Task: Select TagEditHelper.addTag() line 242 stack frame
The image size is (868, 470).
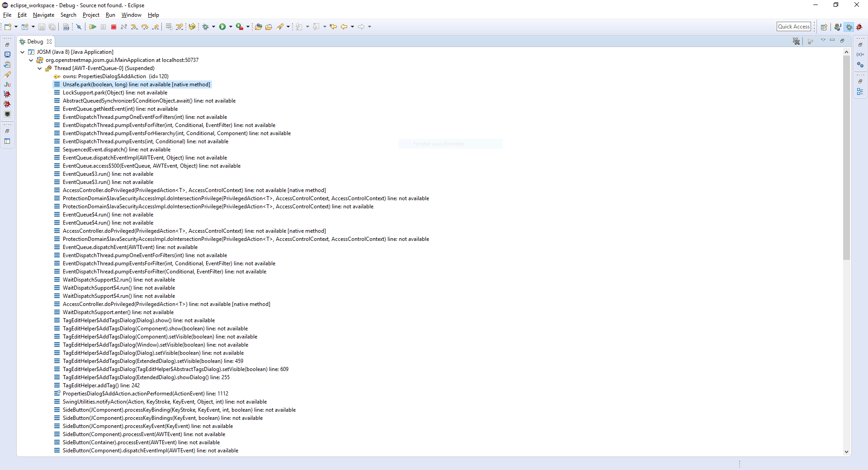Action: pos(101,385)
